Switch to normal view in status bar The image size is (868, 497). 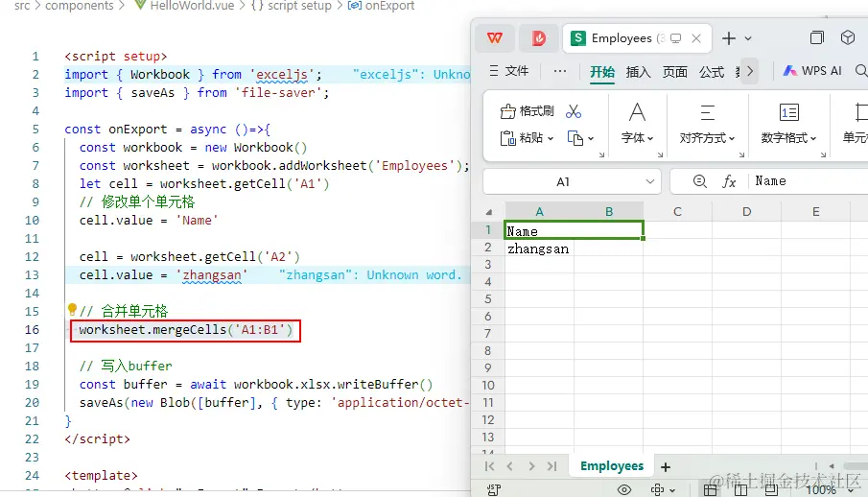(711, 489)
